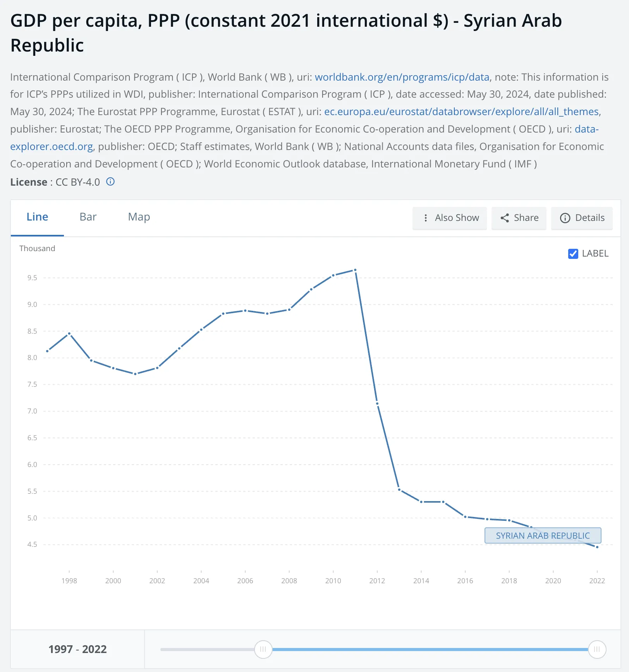Click the share icon in the Share button
Screen dimensions: 629x672
pyautogui.click(x=505, y=218)
